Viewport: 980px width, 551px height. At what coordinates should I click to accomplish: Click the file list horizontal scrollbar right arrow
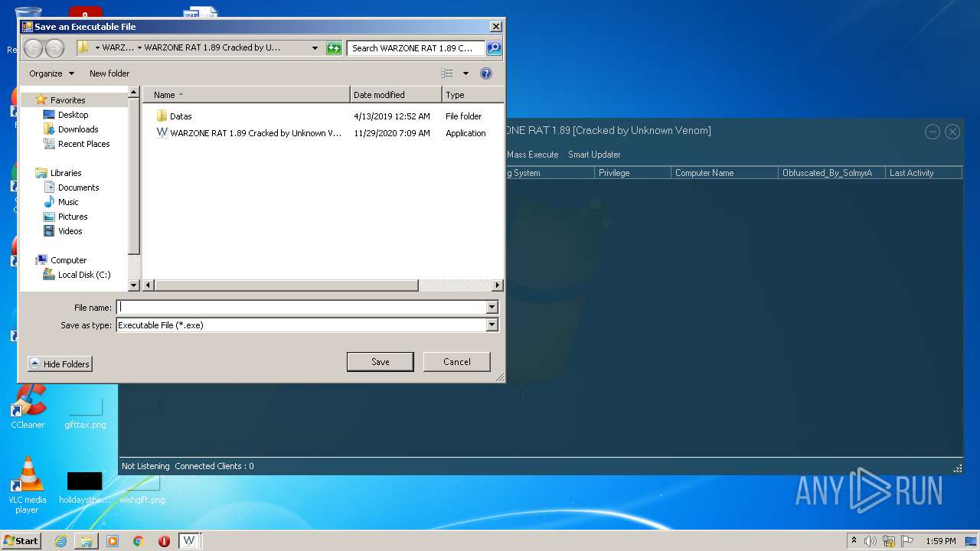click(x=498, y=285)
